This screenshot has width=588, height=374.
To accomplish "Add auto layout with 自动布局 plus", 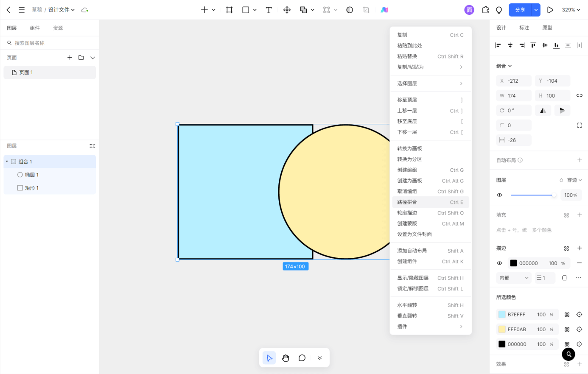I will coord(580,160).
